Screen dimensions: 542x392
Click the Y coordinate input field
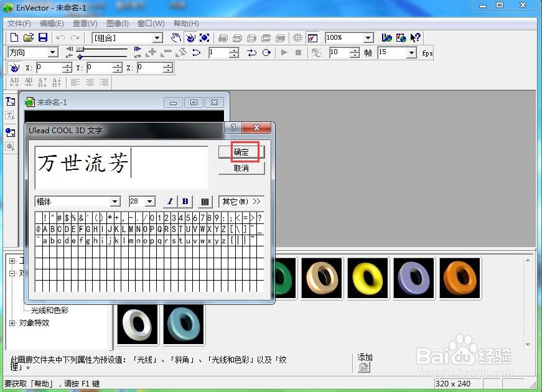(101, 68)
